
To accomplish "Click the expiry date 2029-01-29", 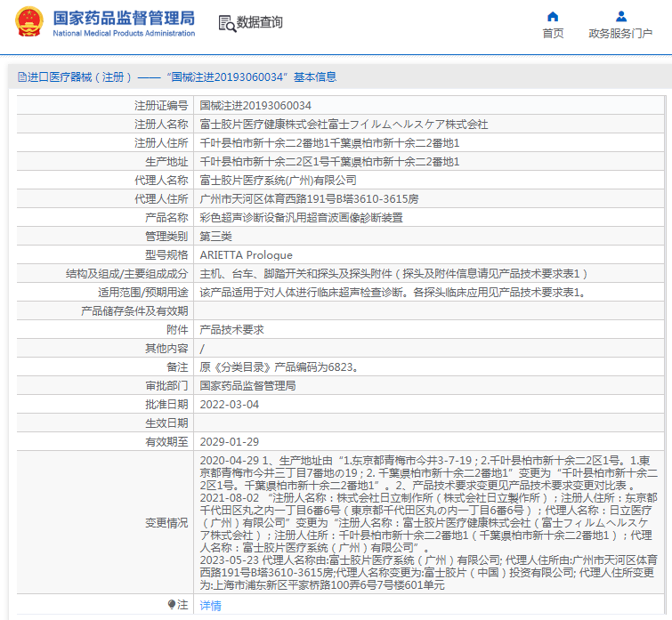I will click(x=230, y=441).
